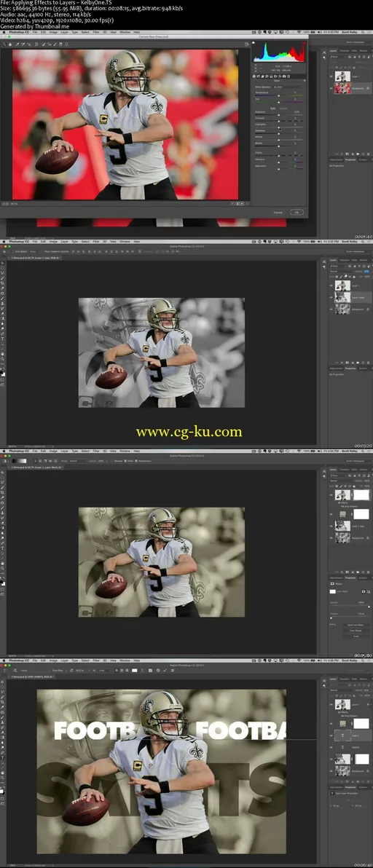The width and height of the screenshot is (373, 868).
Task: Open font style Extra Bold dropdown, fourth frame
Action: [x=61, y=670]
